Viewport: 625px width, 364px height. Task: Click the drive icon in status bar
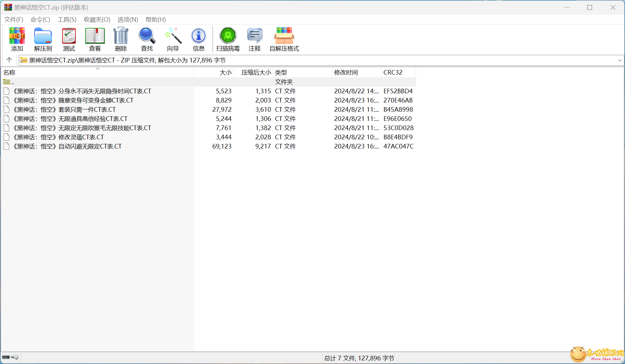[x=6, y=357]
